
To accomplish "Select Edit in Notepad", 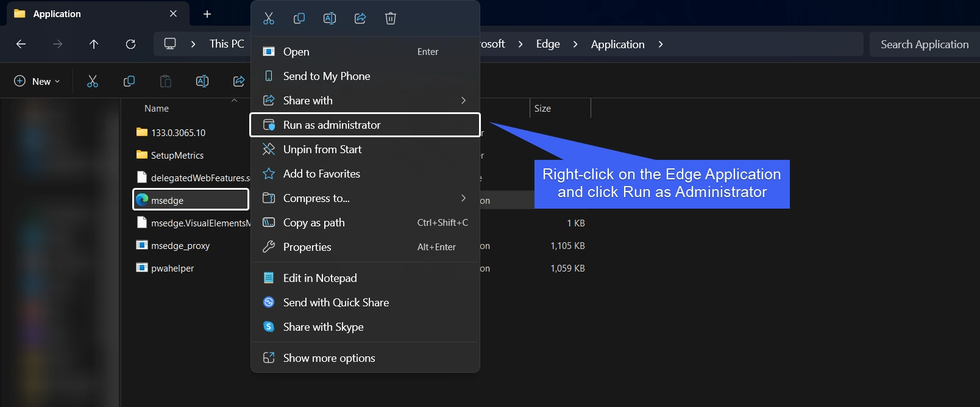I will click(365, 278).
